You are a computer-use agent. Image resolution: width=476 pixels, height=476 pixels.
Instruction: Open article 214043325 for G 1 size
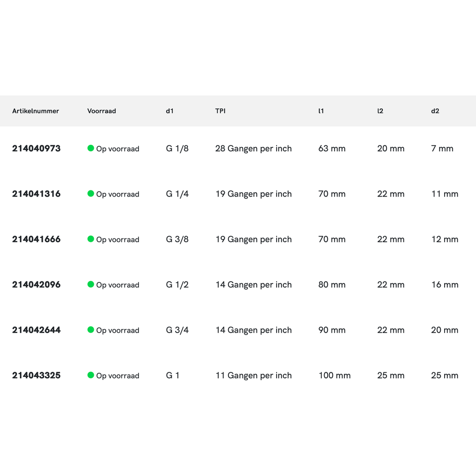[36, 376]
